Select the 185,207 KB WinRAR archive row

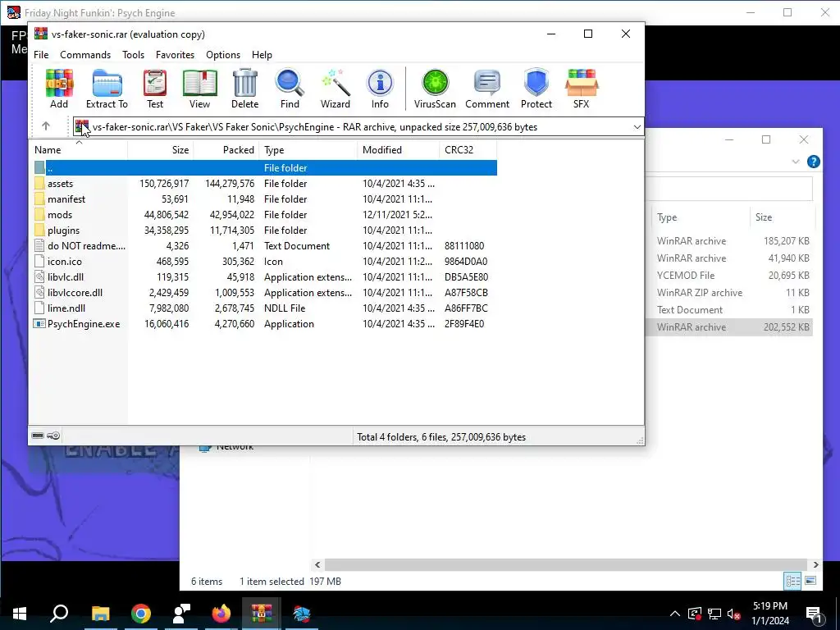729,240
